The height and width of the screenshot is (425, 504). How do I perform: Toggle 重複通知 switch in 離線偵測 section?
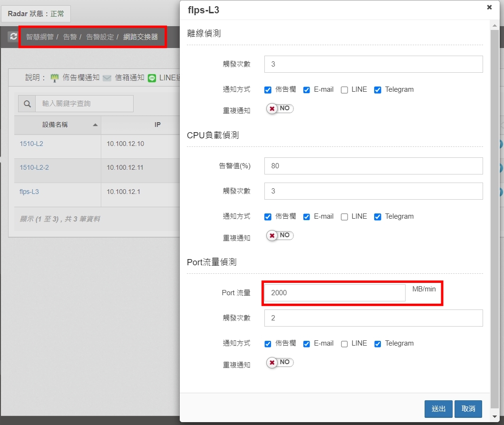(x=280, y=108)
